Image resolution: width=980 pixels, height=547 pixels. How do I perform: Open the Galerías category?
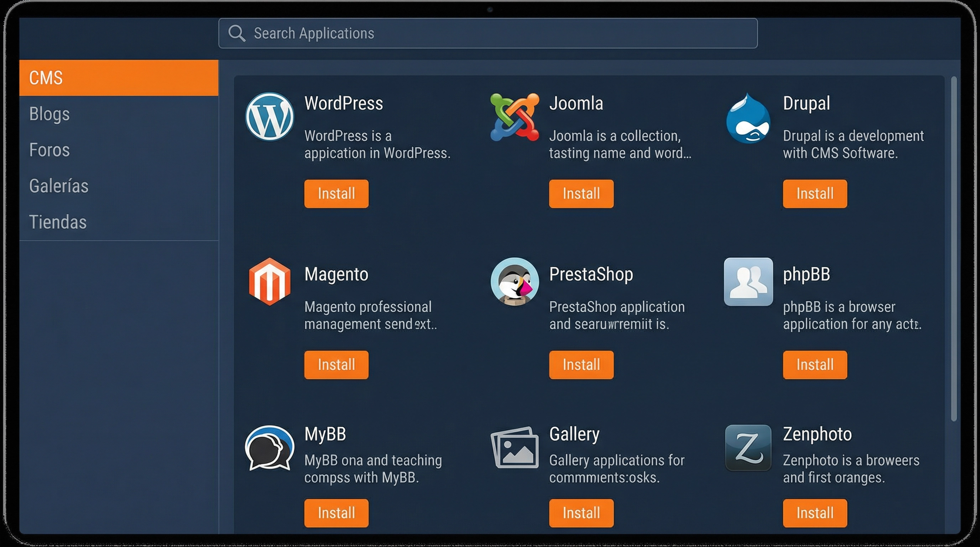tap(119, 186)
